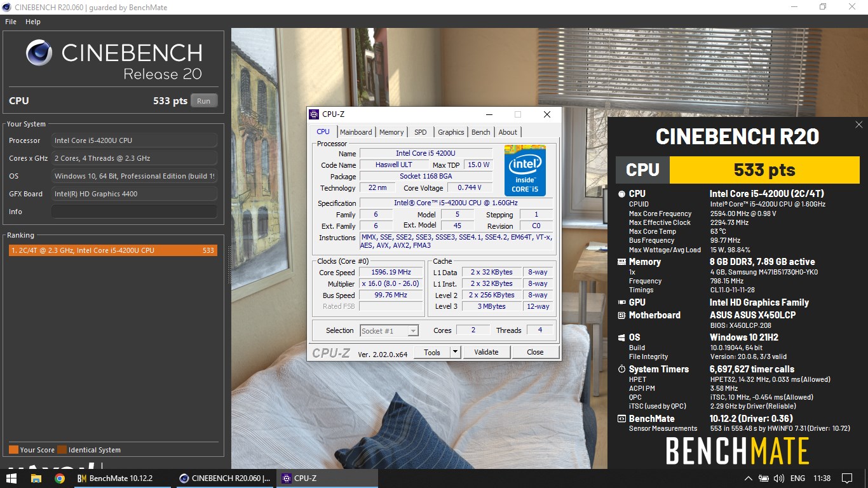Click the Name field Intel Core i5 4200U
868x488 pixels.
pyautogui.click(x=426, y=153)
